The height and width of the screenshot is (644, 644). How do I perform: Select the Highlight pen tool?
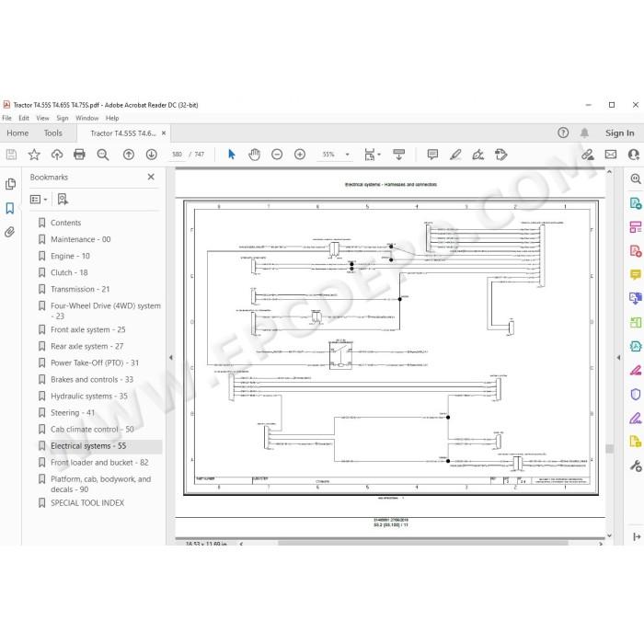click(x=455, y=155)
